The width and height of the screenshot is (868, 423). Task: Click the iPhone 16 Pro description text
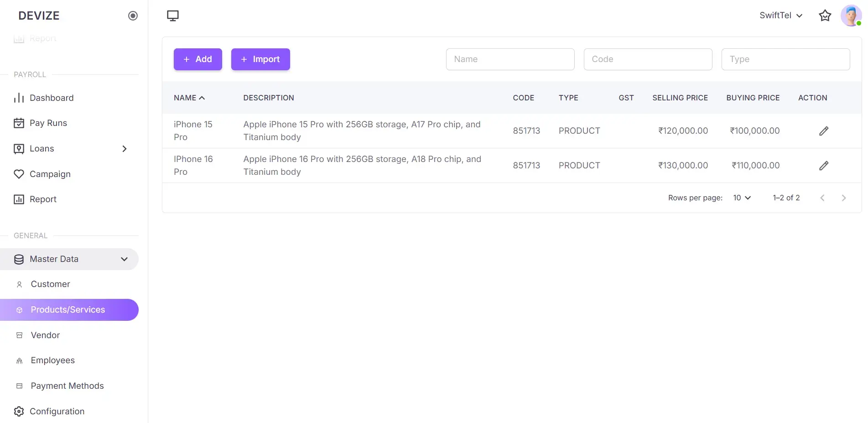362,166
